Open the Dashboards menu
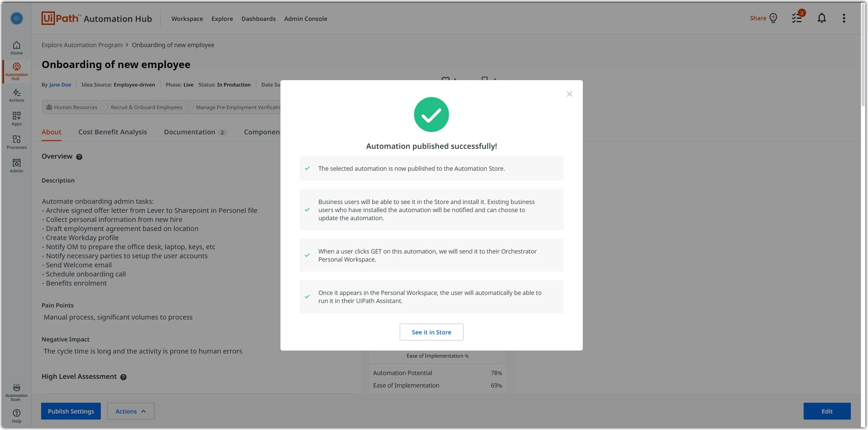 259,19
